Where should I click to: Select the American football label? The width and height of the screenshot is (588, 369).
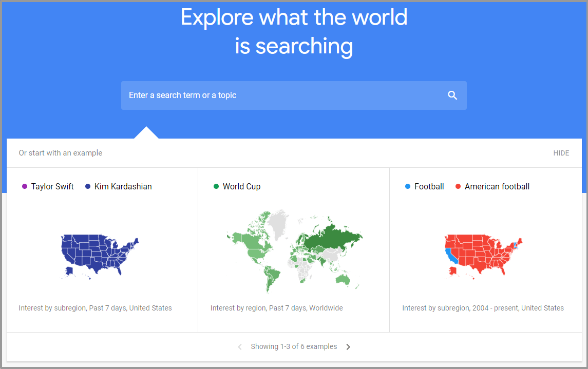[x=497, y=187]
